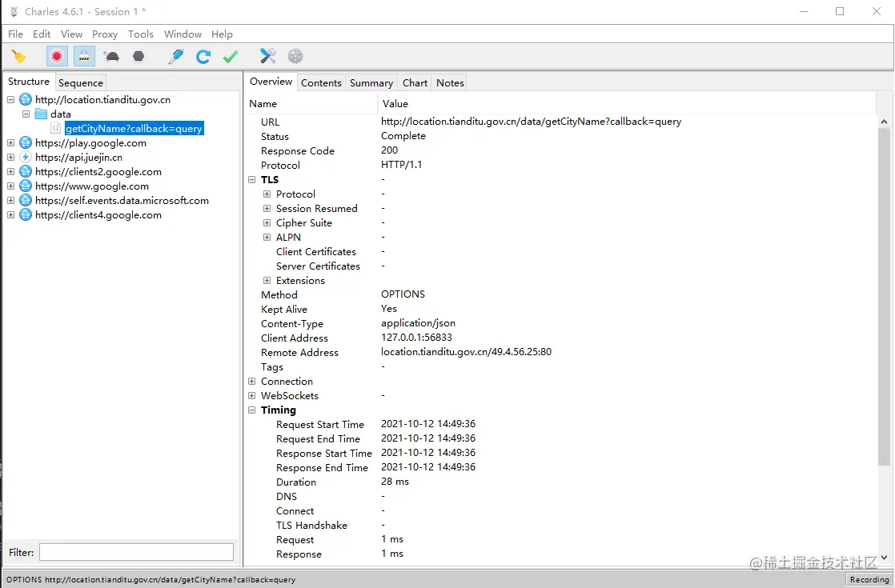This screenshot has height=588, width=895.
Task: Toggle SSL proxying toolbar button
Action: tap(84, 57)
